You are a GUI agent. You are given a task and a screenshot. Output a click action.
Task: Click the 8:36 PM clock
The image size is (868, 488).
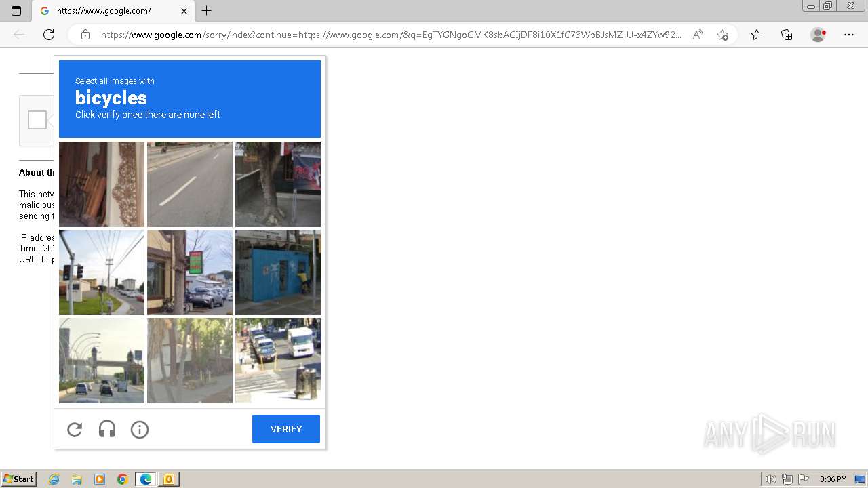(833, 479)
